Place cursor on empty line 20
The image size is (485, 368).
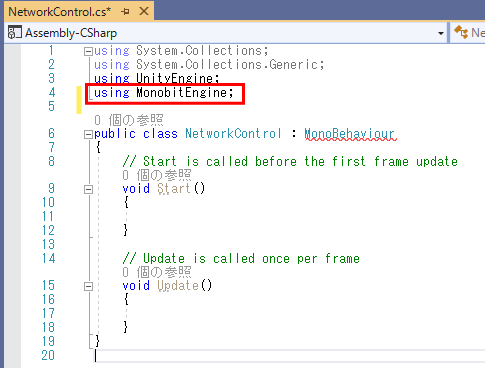coord(287,356)
